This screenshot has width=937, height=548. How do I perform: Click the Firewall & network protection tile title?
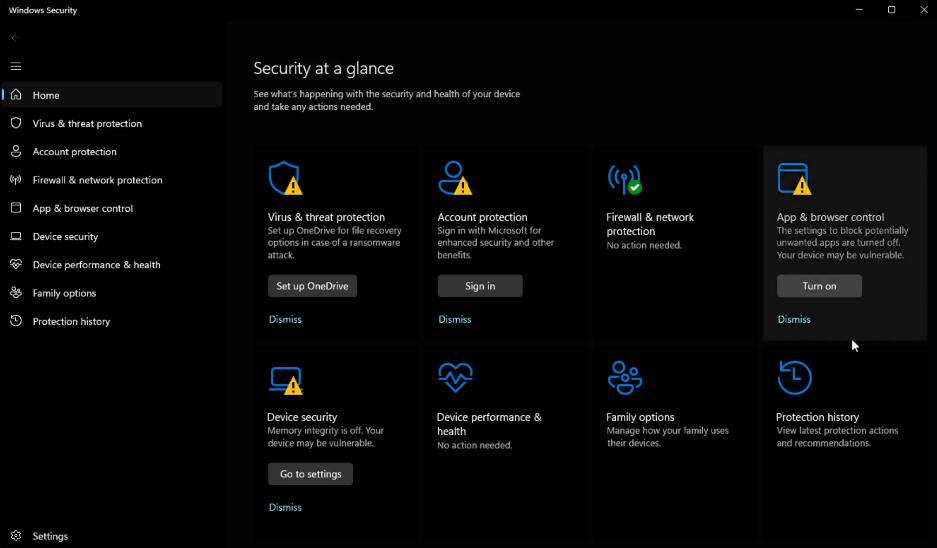coord(650,224)
